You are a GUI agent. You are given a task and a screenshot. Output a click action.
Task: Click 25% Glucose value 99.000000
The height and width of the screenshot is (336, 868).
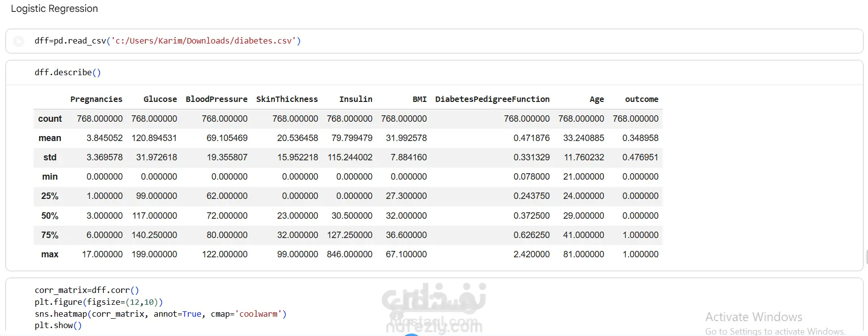click(x=157, y=196)
